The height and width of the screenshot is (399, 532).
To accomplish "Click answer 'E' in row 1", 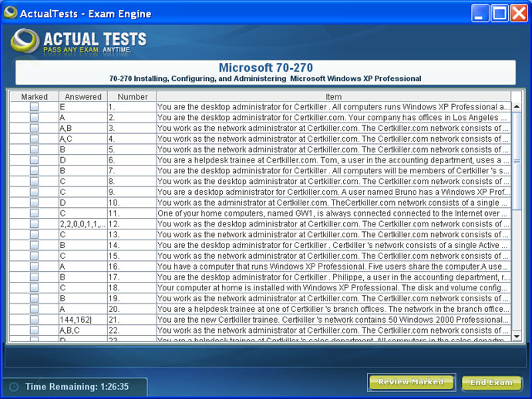I will click(83, 107).
